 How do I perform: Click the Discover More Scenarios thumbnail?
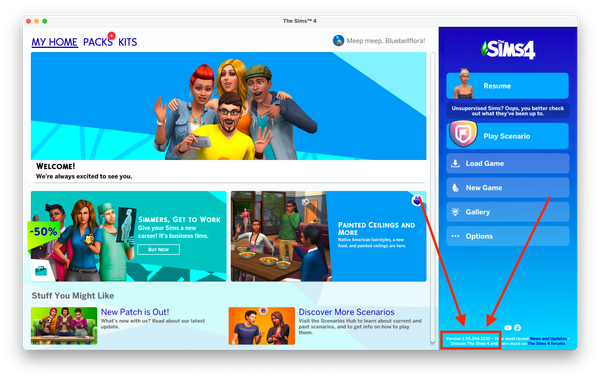262,326
